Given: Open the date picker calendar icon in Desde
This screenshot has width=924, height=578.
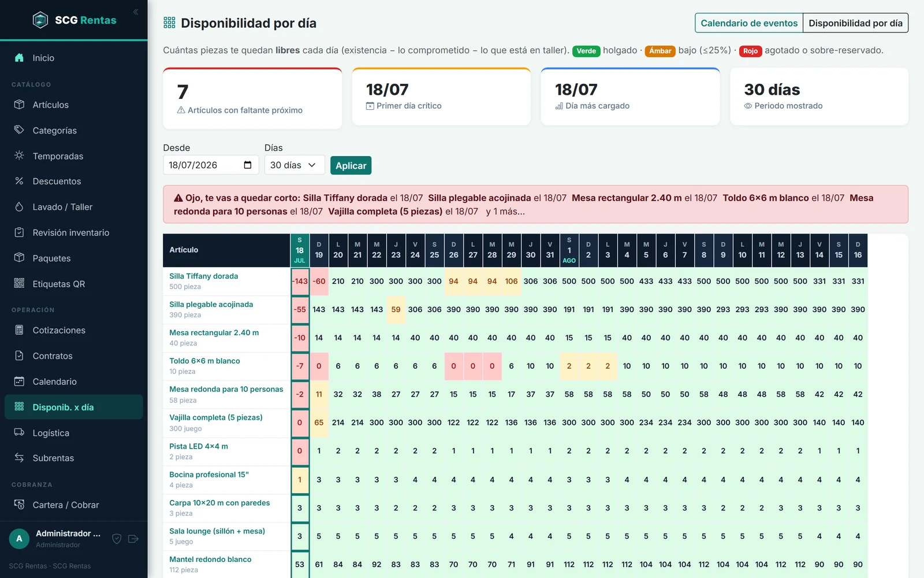Looking at the screenshot, I should 248,165.
